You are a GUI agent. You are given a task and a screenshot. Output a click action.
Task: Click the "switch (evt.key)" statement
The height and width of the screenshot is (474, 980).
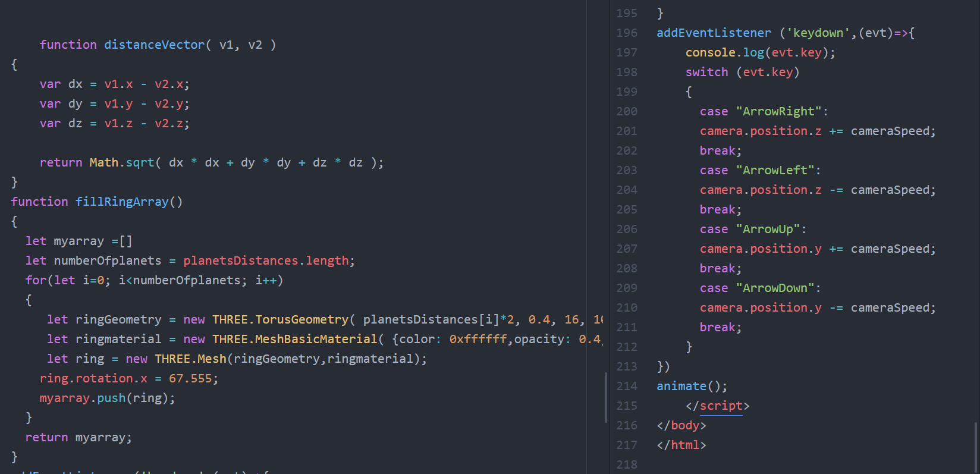point(742,72)
